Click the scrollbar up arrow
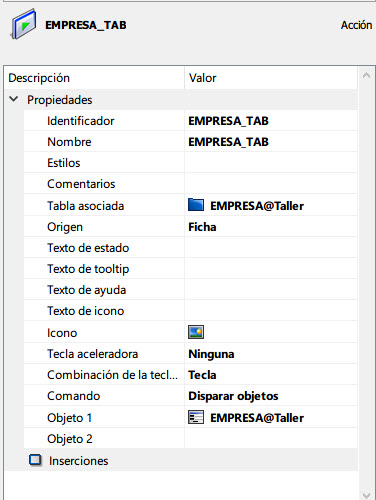 tap(366, 75)
